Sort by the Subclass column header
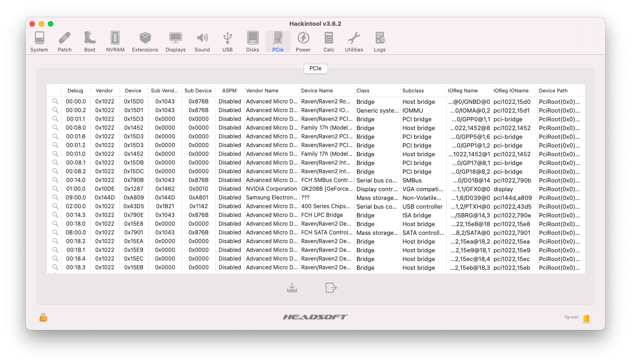Screen dimensions: 631x364 pyautogui.click(x=424, y=91)
